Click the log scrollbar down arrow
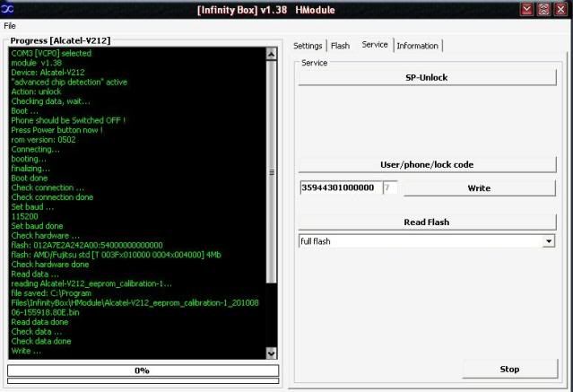Viewport: 573px width, 392px height. click(x=273, y=353)
